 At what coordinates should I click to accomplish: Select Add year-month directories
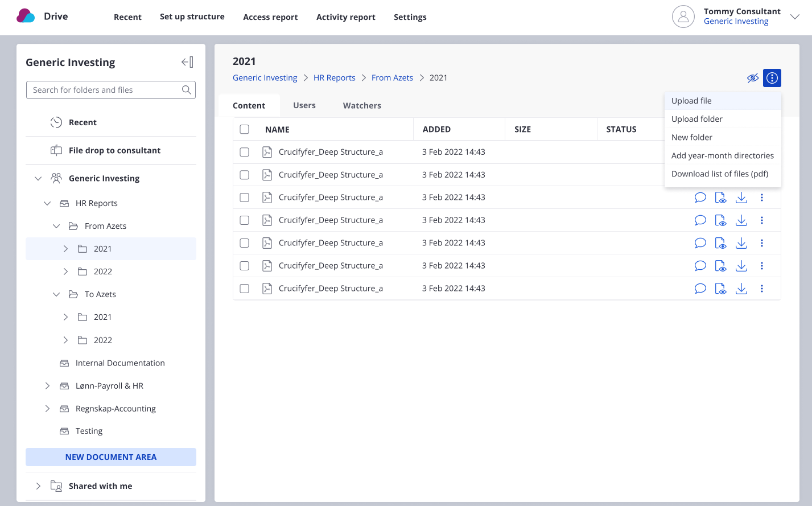[723, 155]
